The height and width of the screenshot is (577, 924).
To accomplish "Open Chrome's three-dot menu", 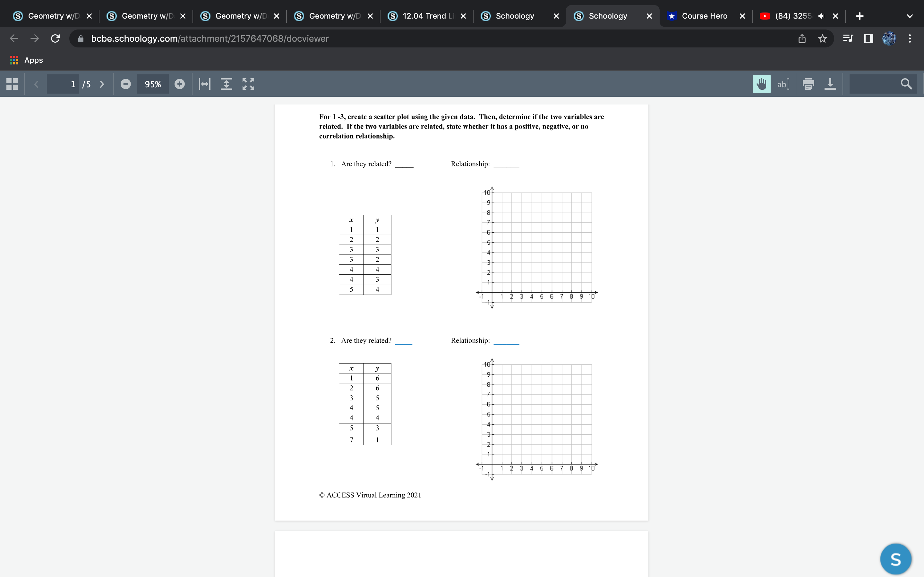I will coord(909,38).
